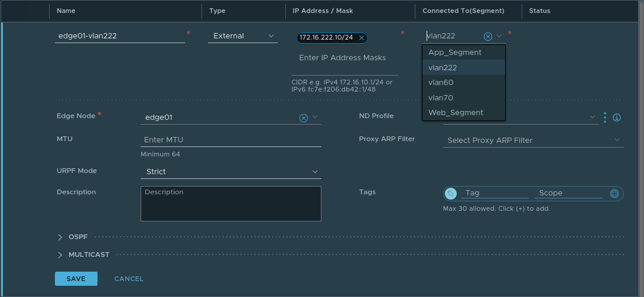This screenshot has height=297, width=644.
Task: Open ND Profile three-dot actions menu
Action: click(605, 118)
